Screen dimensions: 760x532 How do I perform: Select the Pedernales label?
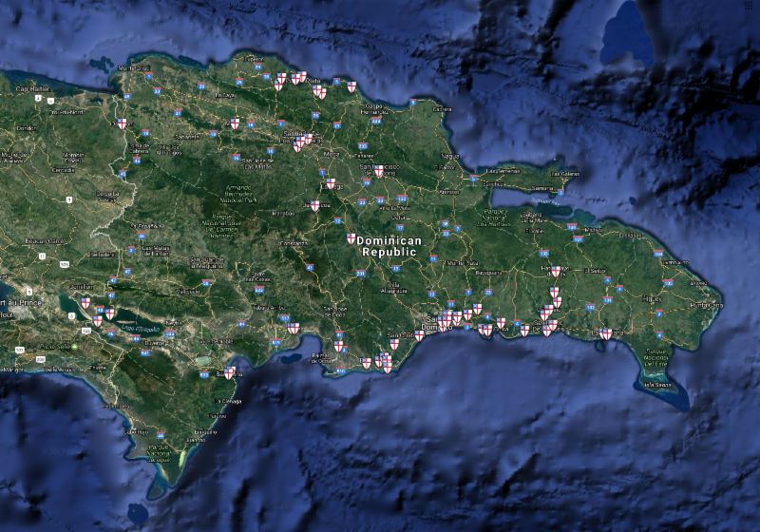coord(115,406)
